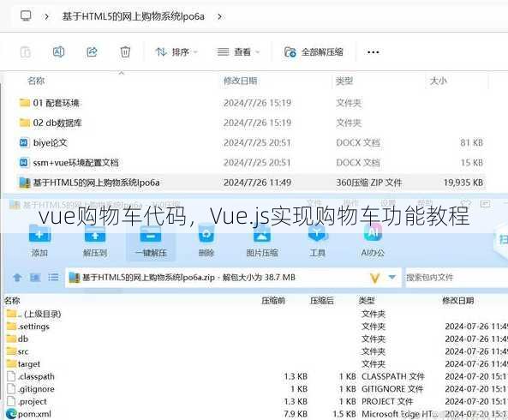
Task: Sort by the Explorer 名称 column header
Action: (36, 81)
